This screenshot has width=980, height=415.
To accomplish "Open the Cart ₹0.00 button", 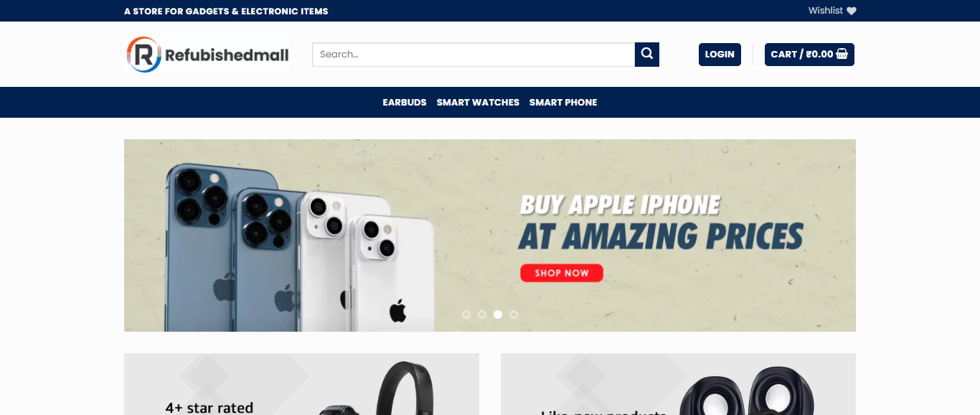I will point(809,55).
